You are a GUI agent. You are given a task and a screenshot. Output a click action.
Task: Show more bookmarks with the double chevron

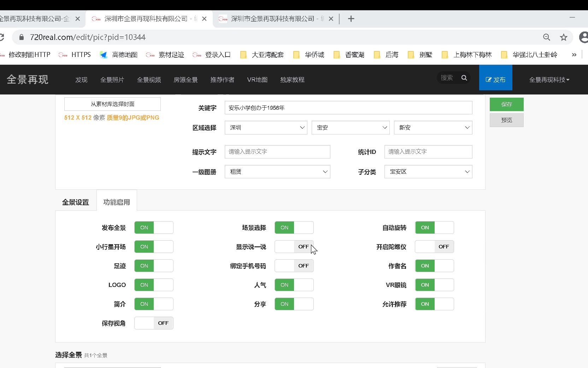click(574, 55)
